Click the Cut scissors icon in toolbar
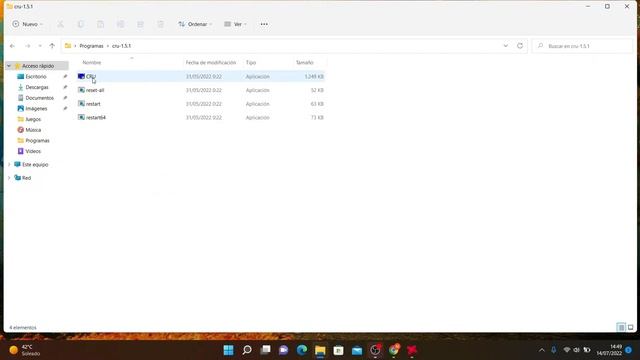Viewport: 640px width, 360px height. [60, 24]
